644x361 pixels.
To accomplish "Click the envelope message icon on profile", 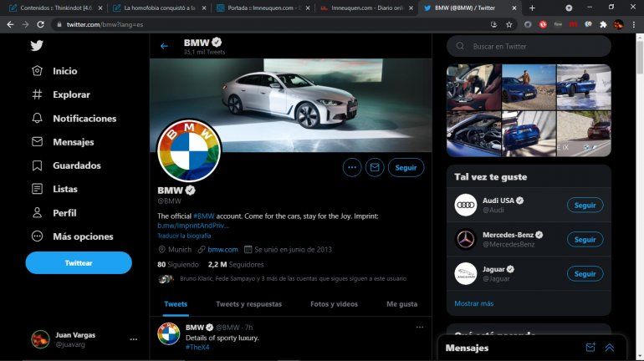I will (375, 167).
